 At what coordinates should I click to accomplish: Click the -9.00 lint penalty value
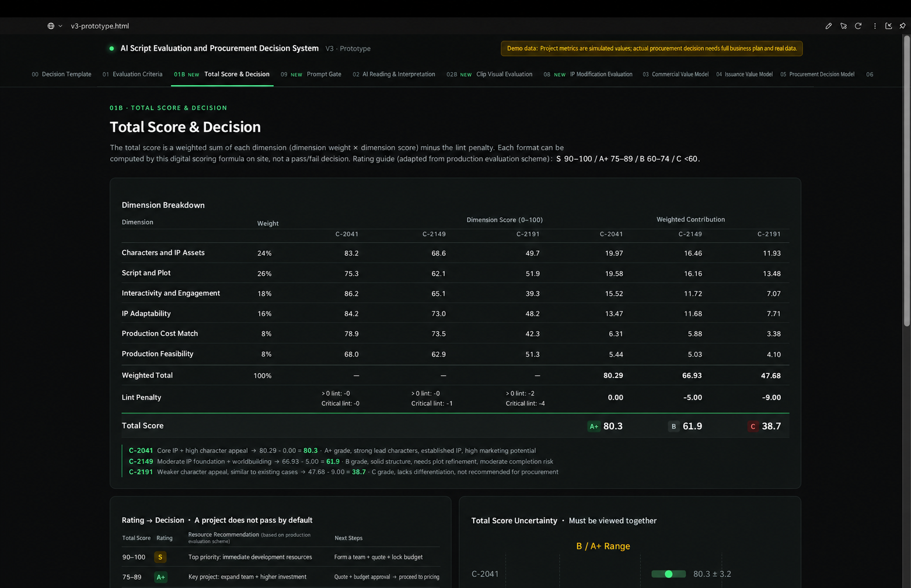(771, 397)
